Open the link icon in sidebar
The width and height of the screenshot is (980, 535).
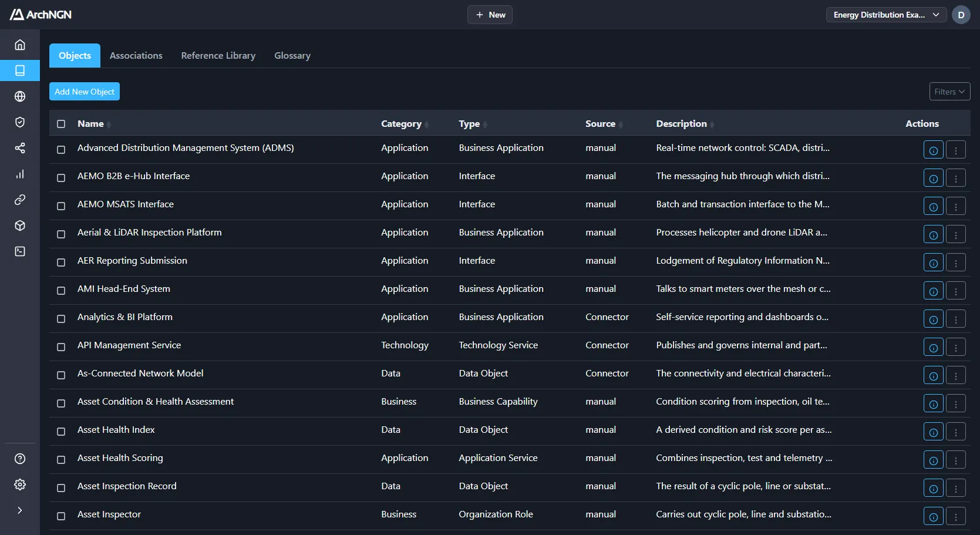click(x=20, y=200)
